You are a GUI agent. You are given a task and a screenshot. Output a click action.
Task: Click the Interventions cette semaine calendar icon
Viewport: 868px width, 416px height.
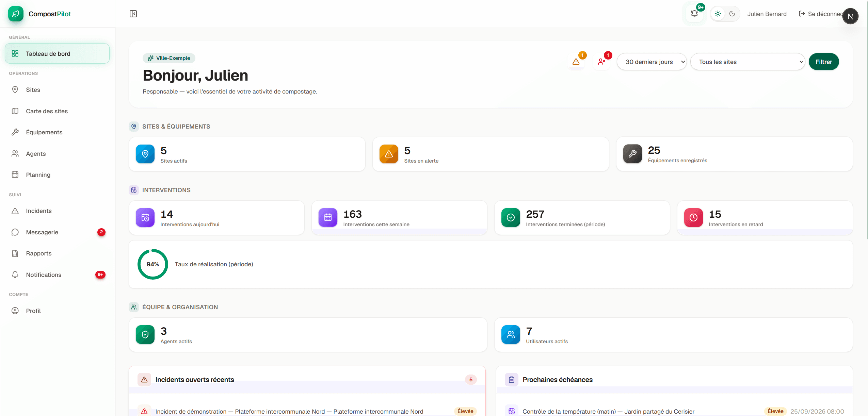(x=328, y=218)
